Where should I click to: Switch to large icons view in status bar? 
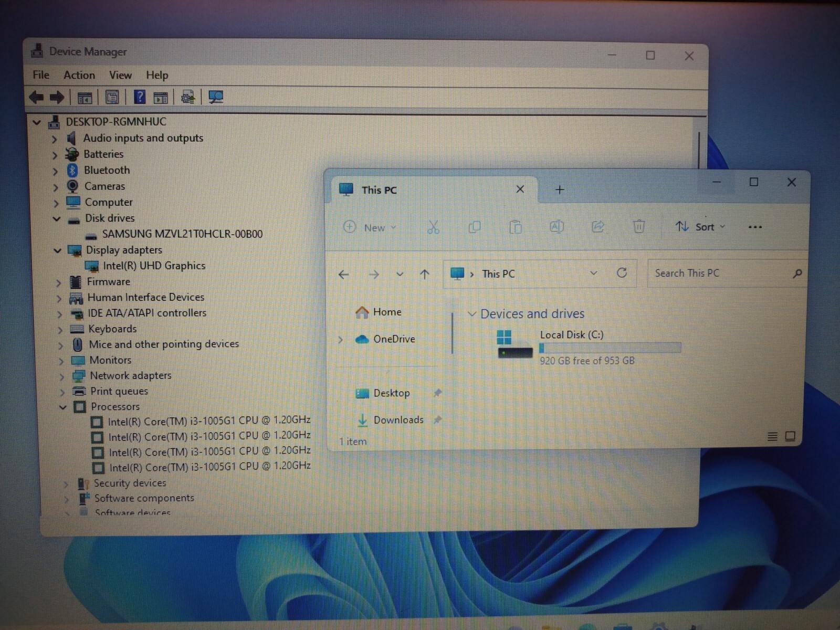pyautogui.click(x=790, y=436)
